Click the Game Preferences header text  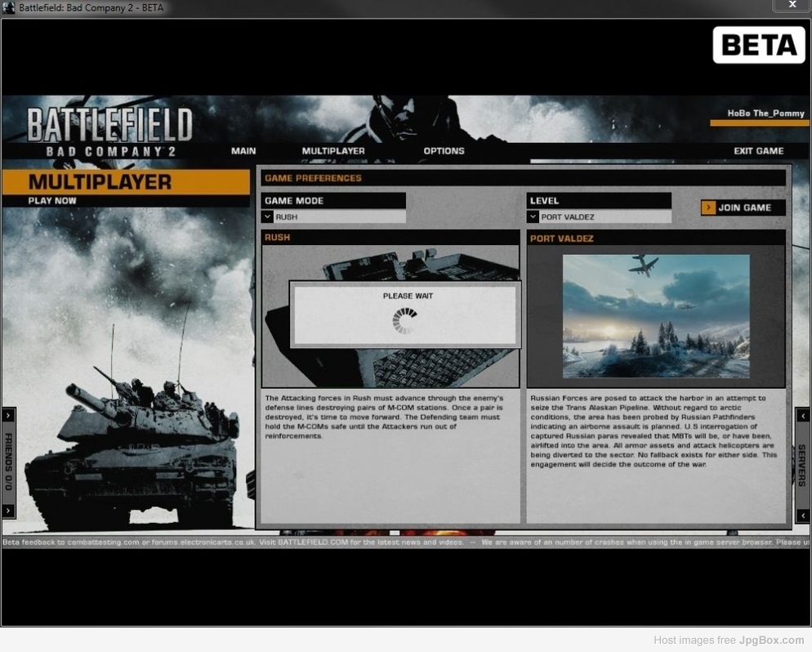pos(313,178)
